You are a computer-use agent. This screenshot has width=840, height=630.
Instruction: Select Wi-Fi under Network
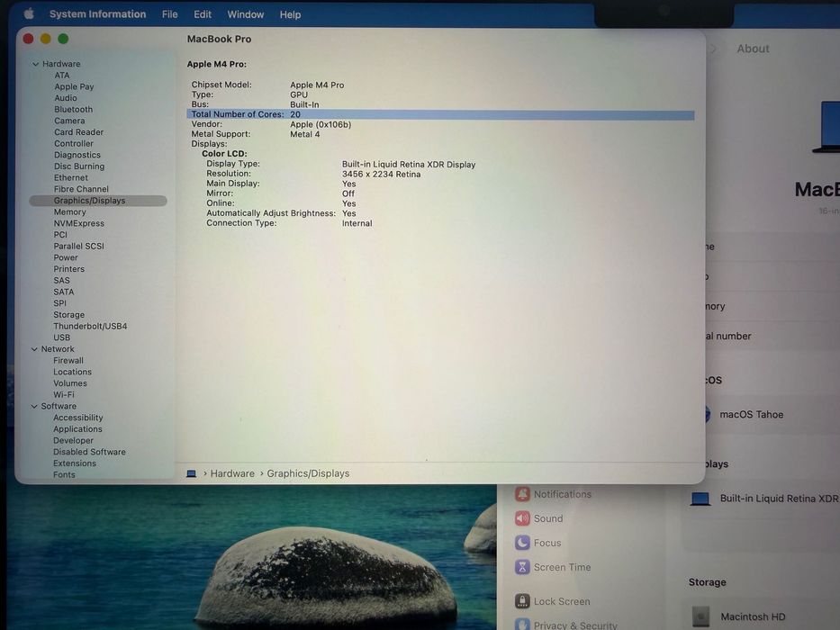64,395
